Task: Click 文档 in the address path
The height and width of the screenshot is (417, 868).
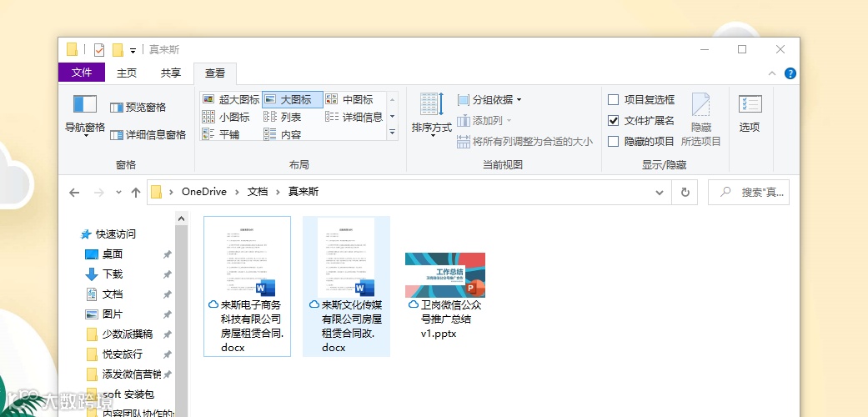Action: coord(258,192)
